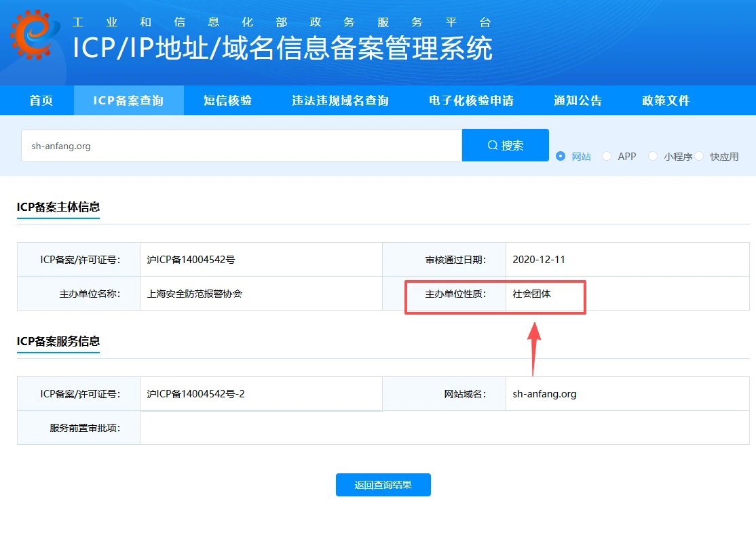Select the ICP备案查询 tab

click(x=128, y=100)
